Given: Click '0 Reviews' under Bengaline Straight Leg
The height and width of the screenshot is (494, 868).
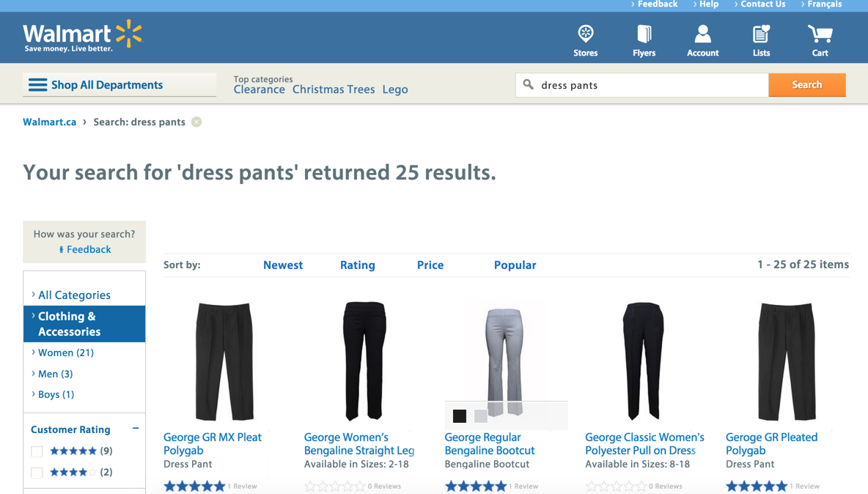Looking at the screenshot, I should click(x=384, y=486).
